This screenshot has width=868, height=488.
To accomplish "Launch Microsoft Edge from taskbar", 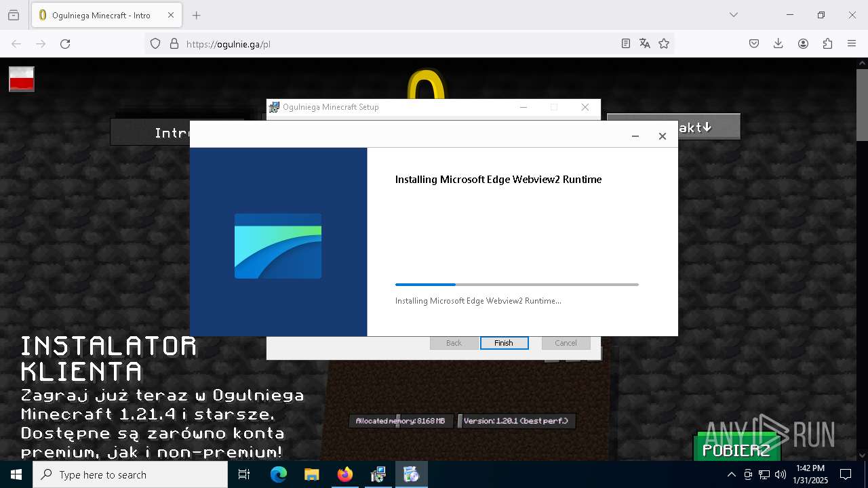I will coord(279,474).
